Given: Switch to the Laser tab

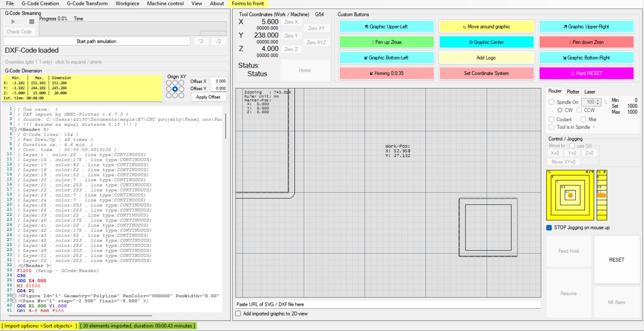Looking at the screenshot, I should tap(590, 92).
